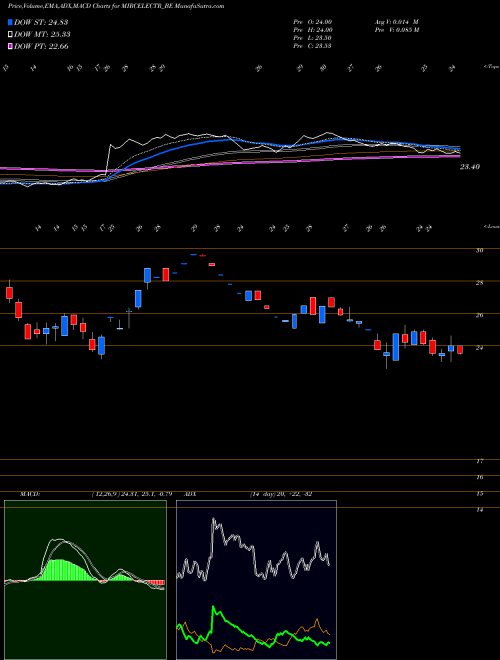Click the 14 price axis label
Viewport: 500px width, 660px height.
point(479,510)
